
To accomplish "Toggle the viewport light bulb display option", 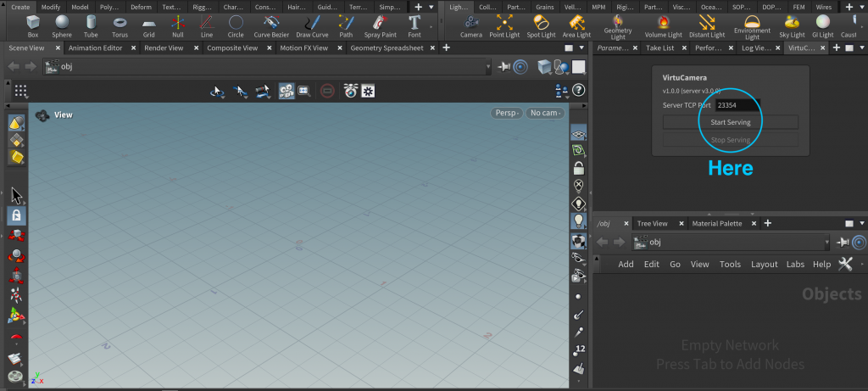I will [x=578, y=221].
